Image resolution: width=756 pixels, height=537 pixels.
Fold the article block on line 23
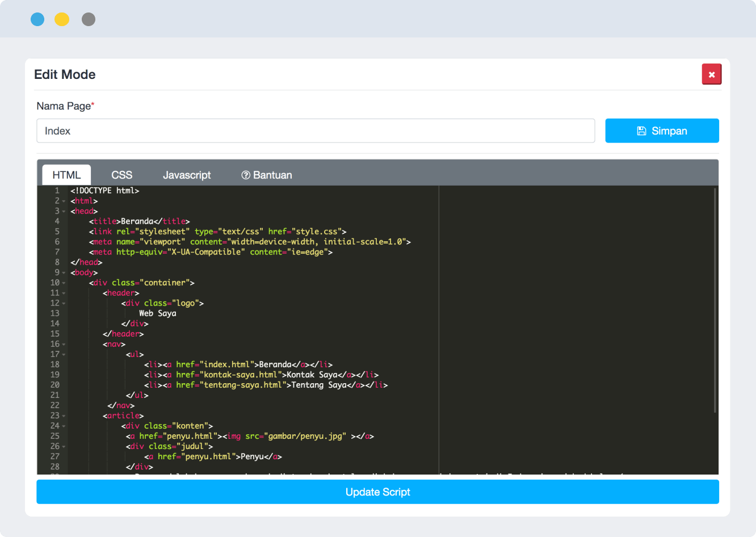pos(64,416)
